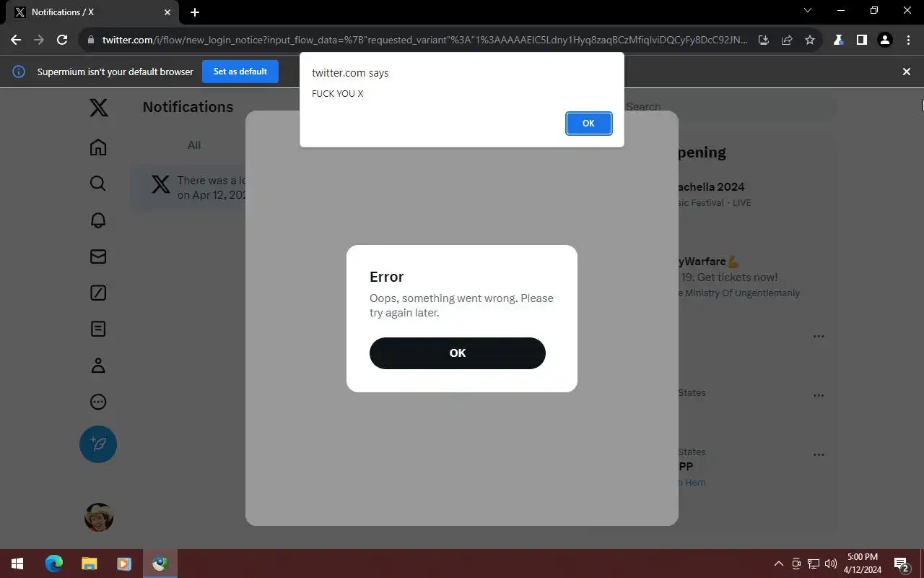Click the browser Forward arrow
This screenshot has height=578, width=924.
39,40
